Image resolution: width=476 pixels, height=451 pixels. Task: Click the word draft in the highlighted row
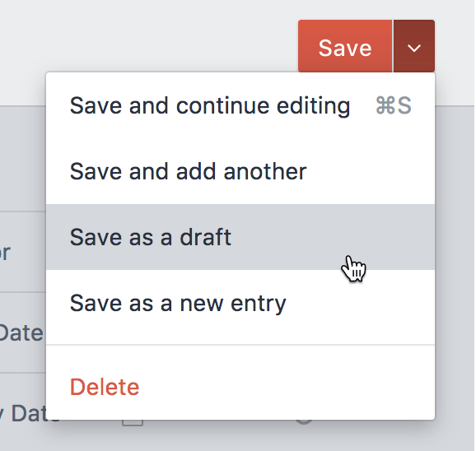point(205,237)
